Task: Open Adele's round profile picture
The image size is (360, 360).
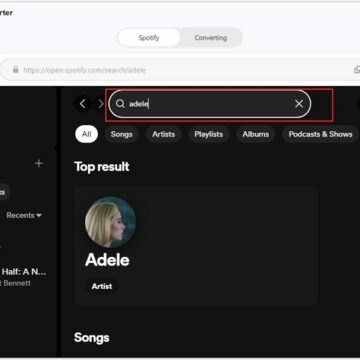Action: point(110,222)
